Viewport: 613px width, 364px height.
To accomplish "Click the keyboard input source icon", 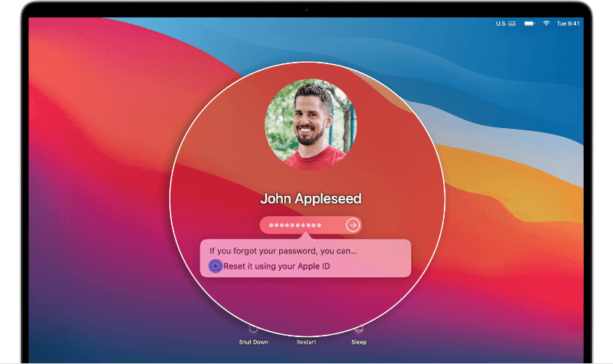I will (x=512, y=24).
